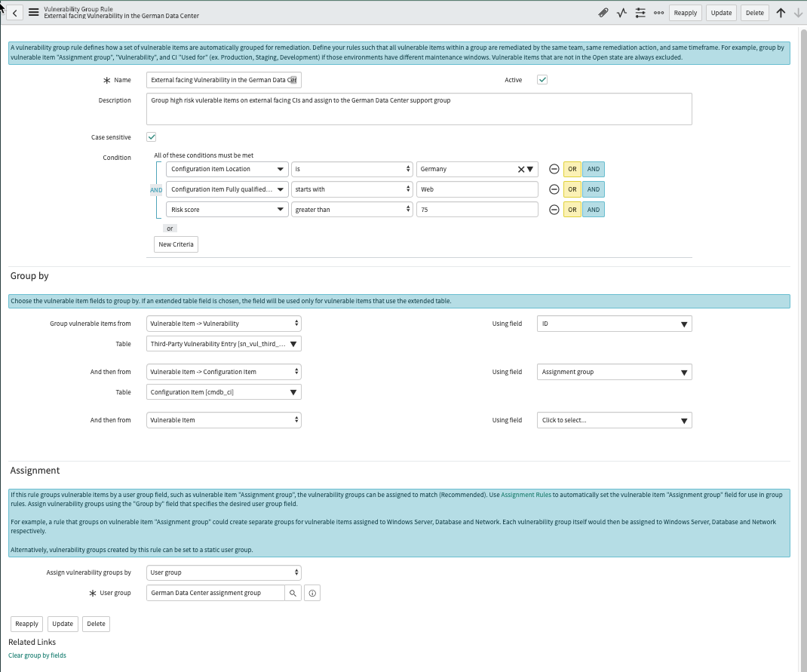Viewport: 807px width, 672px height.
Task: Click the bottom Update button
Action: (63, 624)
